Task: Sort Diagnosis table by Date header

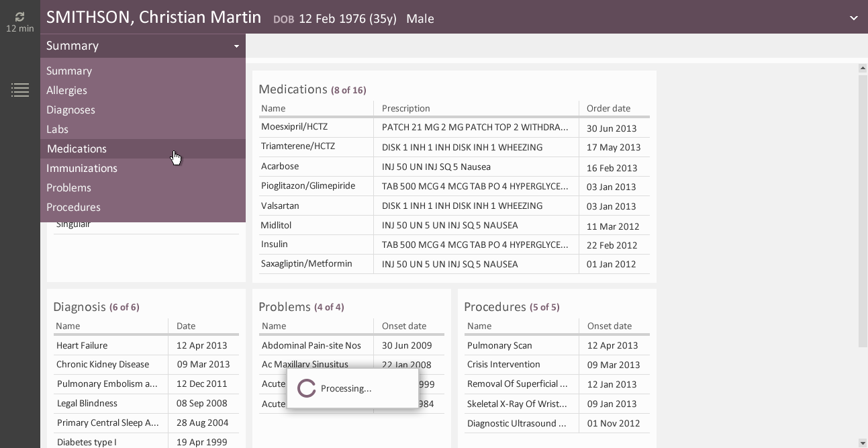Action: (186, 326)
